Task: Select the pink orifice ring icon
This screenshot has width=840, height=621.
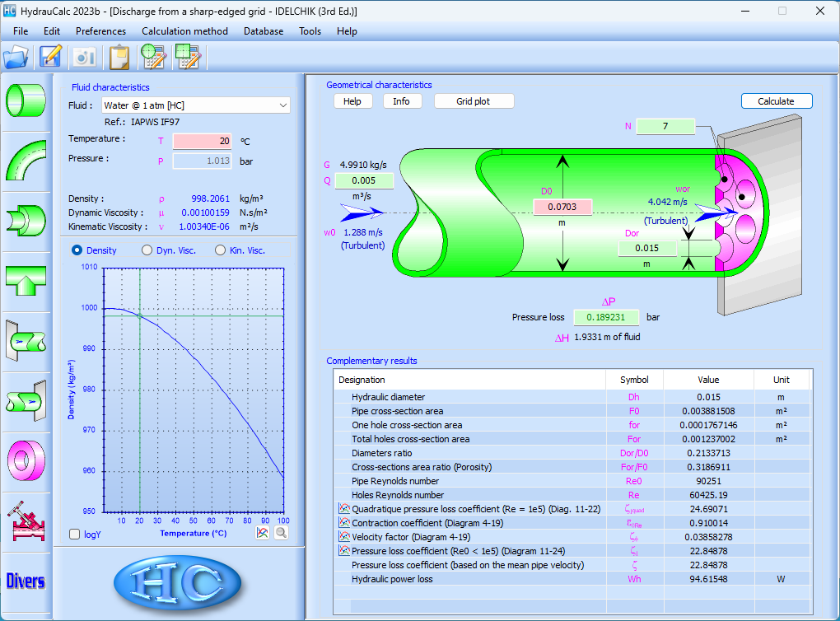Action: tap(26, 460)
